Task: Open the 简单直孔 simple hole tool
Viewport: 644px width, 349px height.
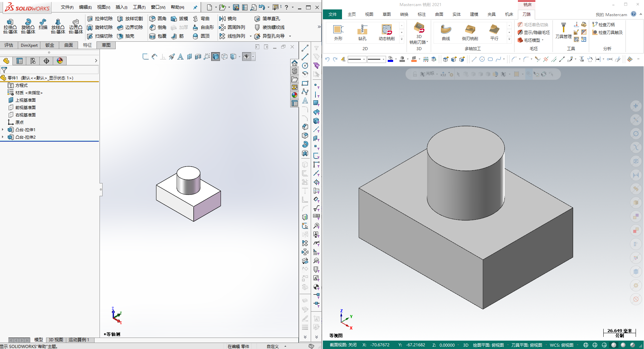Action: (x=267, y=19)
